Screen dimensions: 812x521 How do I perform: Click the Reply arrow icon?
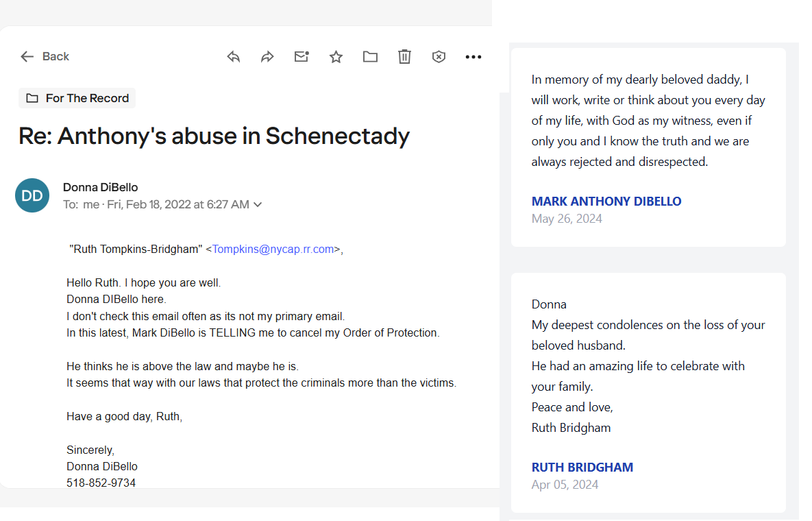tap(234, 57)
